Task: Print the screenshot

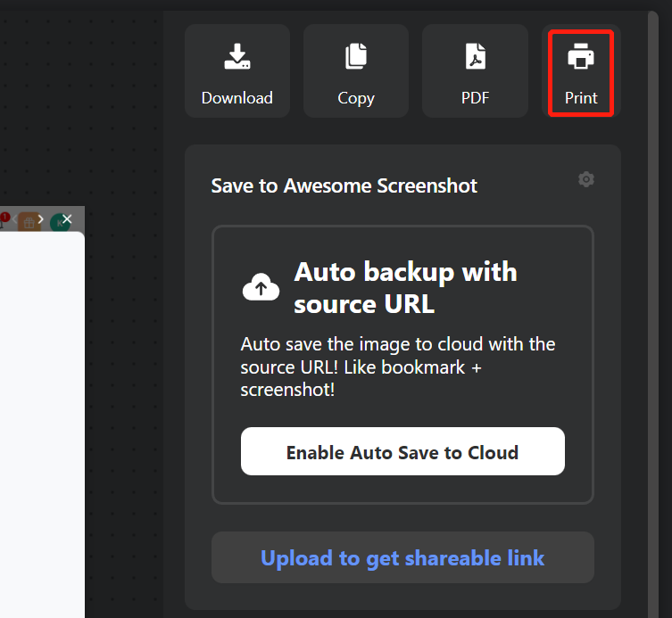Action: tap(581, 71)
